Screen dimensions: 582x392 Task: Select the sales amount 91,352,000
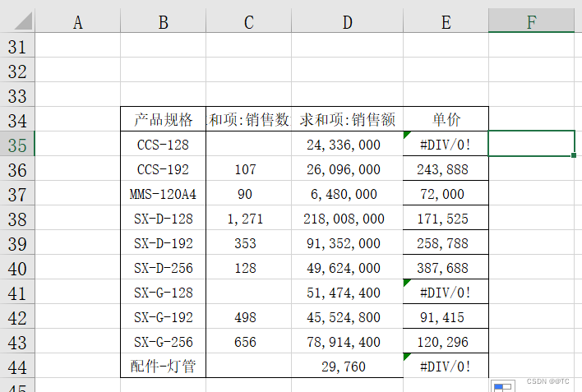[348, 243]
